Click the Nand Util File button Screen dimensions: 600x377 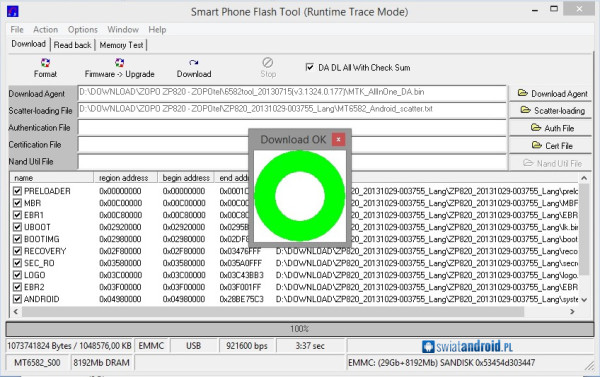point(551,163)
